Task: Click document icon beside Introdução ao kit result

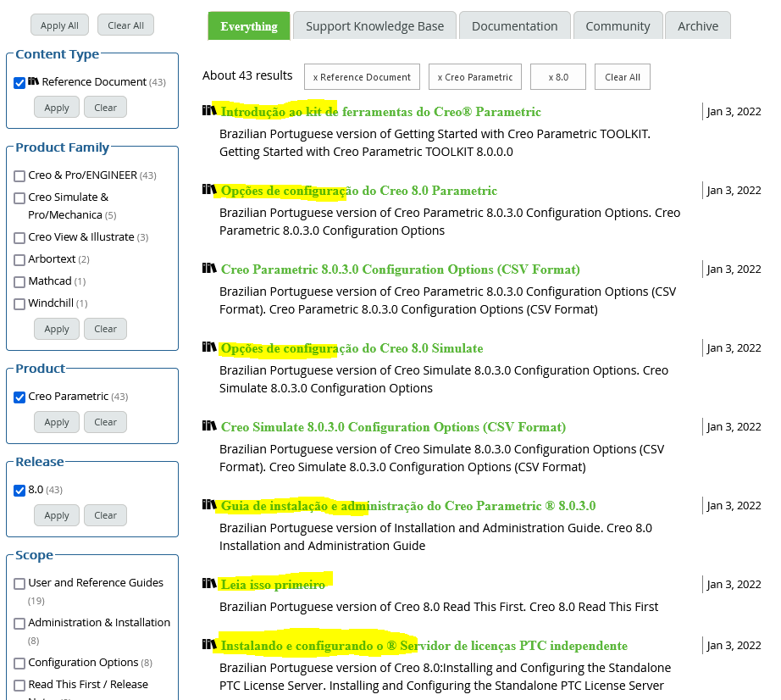Action: coord(209,110)
